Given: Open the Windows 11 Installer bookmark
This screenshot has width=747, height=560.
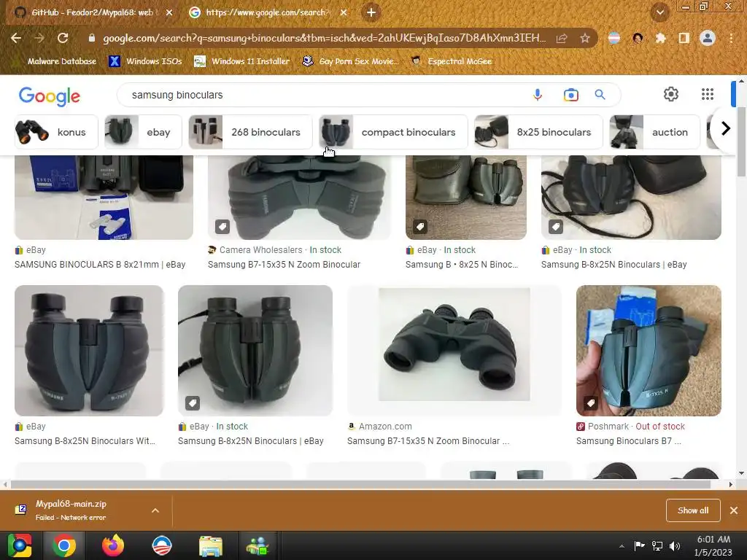Looking at the screenshot, I should point(241,61).
